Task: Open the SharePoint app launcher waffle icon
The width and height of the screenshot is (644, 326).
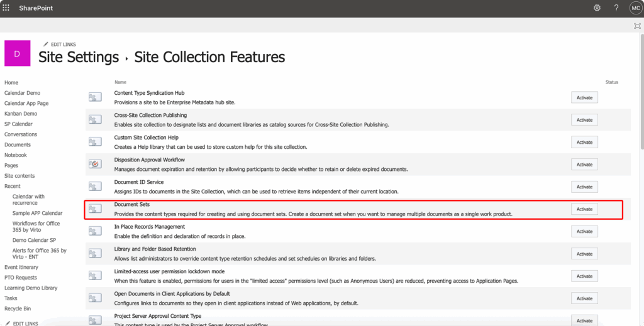Action: [6, 8]
